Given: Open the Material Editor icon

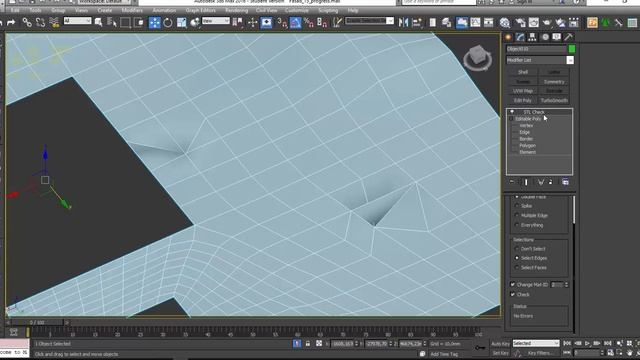Looking at the screenshot, I should click(504, 23).
